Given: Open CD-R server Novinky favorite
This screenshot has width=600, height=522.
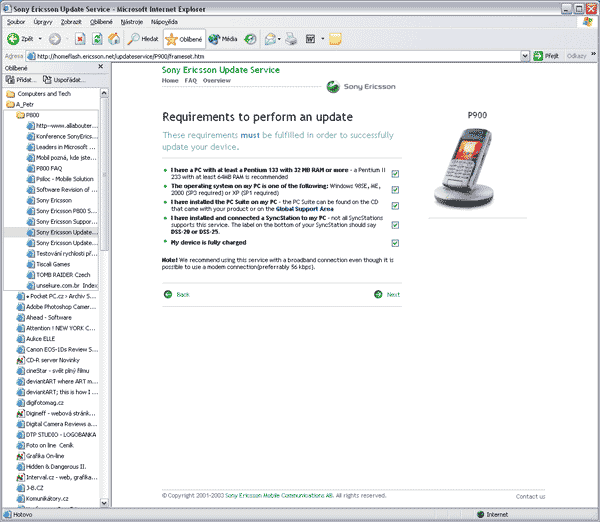Looking at the screenshot, I should (x=48, y=360).
